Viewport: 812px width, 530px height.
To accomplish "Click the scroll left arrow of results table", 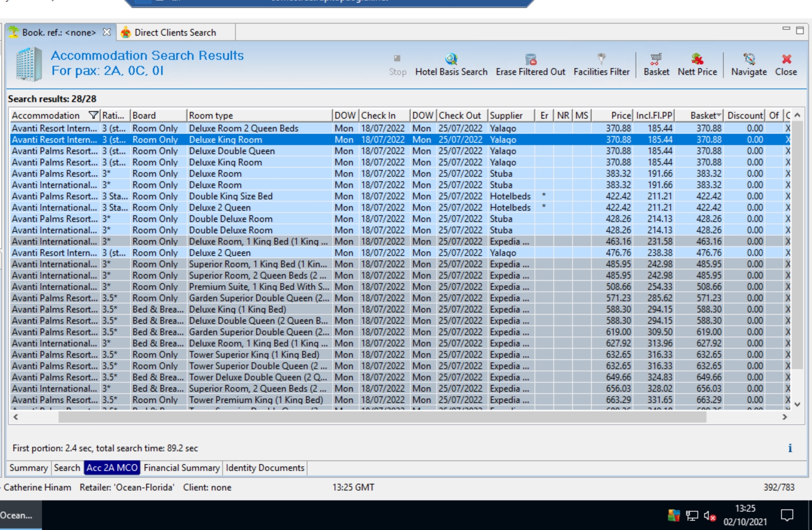I will pos(16,417).
